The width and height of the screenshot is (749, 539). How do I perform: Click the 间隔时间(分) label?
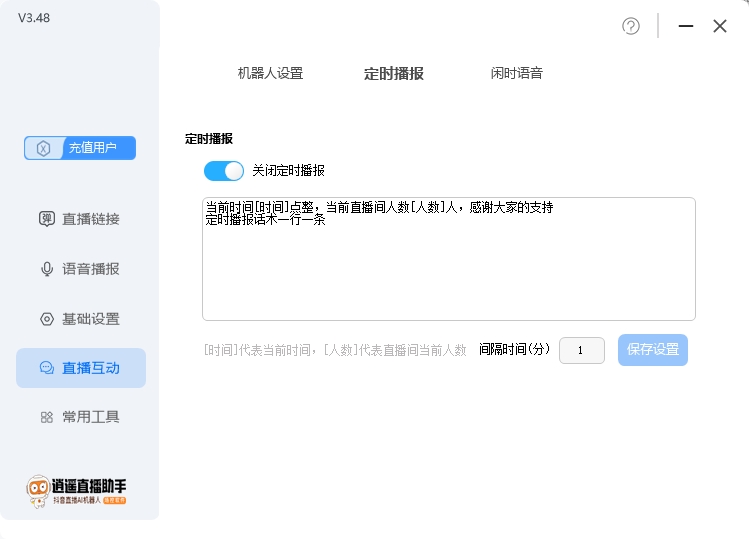(x=514, y=350)
